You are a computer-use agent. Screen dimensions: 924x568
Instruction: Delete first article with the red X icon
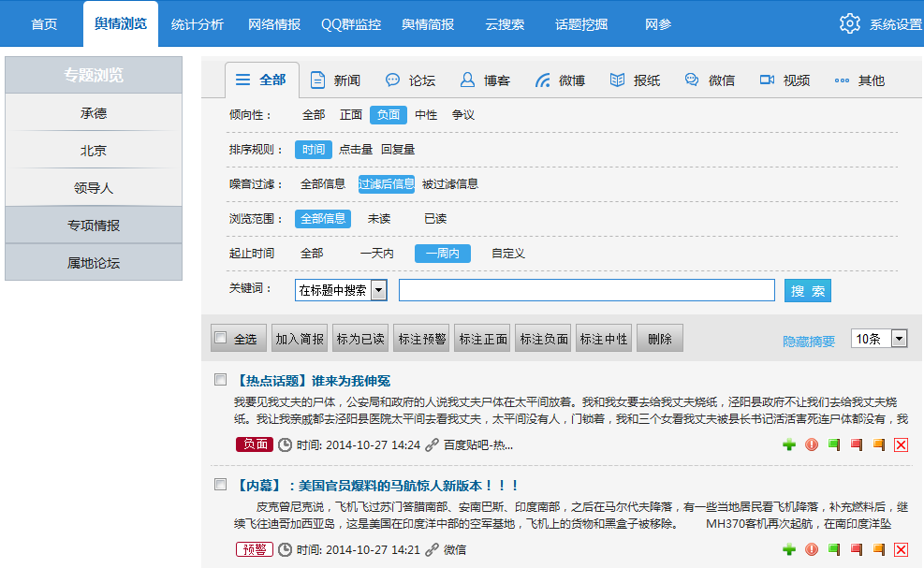pyautogui.click(x=902, y=445)
